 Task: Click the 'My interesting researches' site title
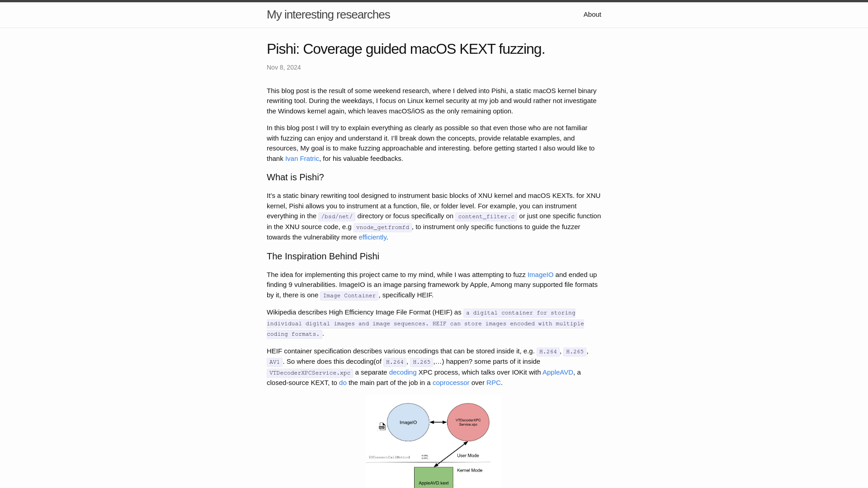[x=329, y=14]
